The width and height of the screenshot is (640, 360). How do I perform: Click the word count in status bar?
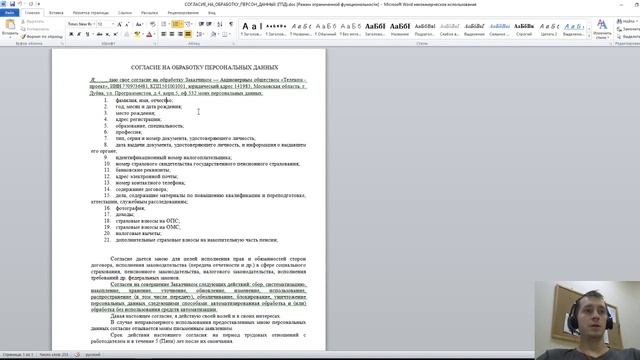[x=53, y=355]
